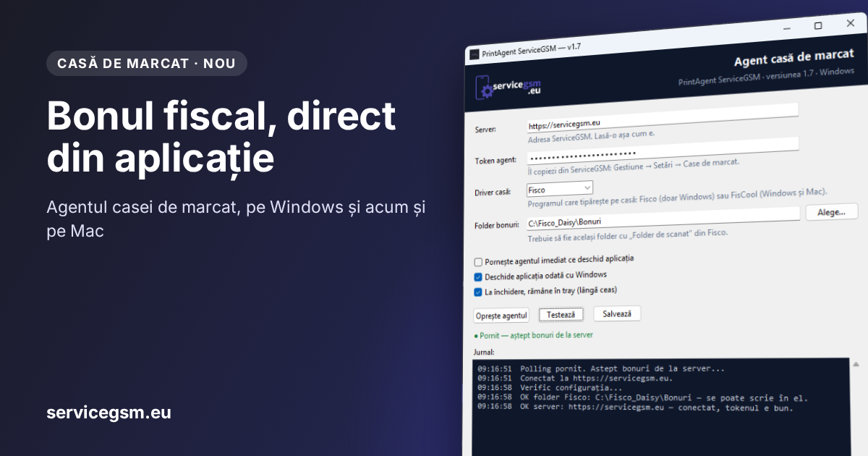Enable 'Pornește agentul imediat ce deschid aplicația'
Viewport: 868px width, 456px height.
pyautogui.click(x=478, y=262)
